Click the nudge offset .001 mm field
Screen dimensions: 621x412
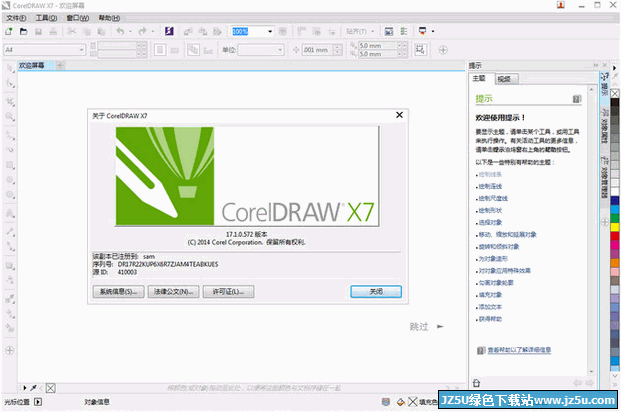pyautogui.click(x=317, y=50)
